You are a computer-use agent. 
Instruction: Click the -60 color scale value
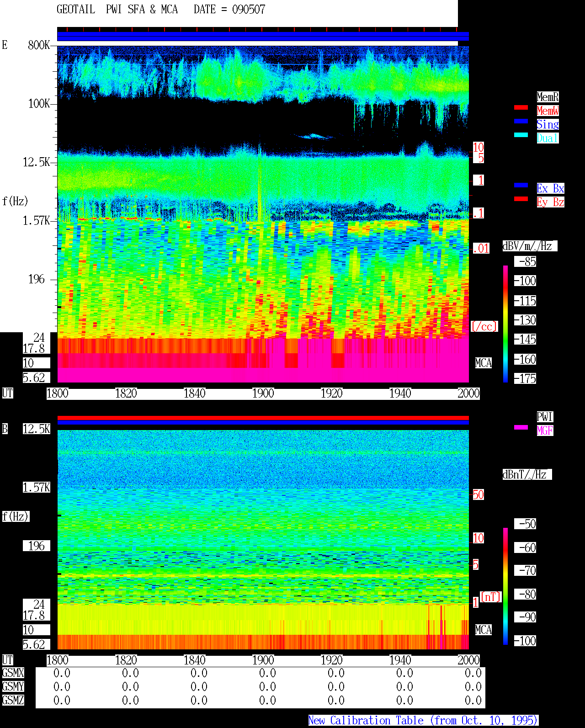coord(525,547)
